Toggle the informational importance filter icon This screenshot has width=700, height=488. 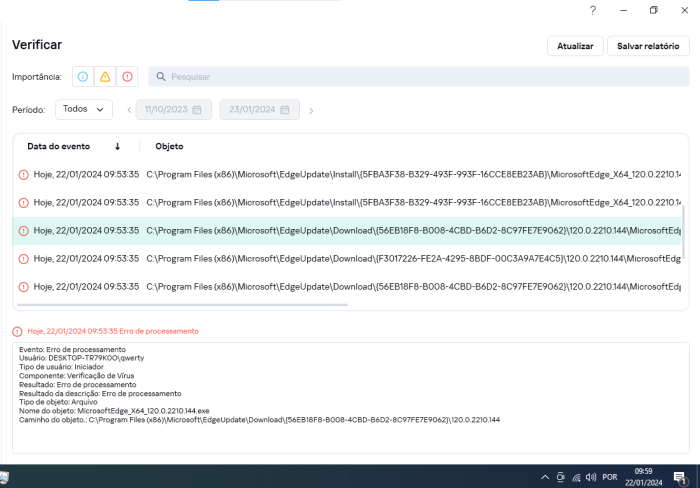83,77
